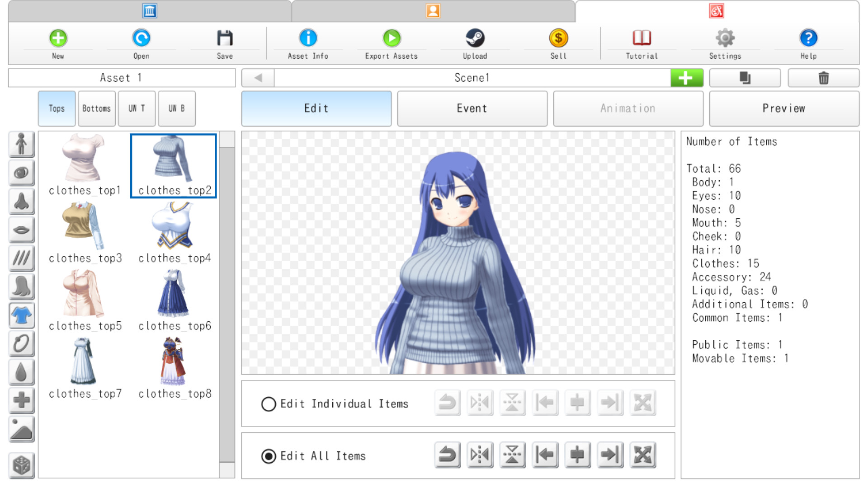This screenshot has height=488, width=868.
Task: Upload the asset to Steam
Action: pyautogui.click(x=475, y=43)
